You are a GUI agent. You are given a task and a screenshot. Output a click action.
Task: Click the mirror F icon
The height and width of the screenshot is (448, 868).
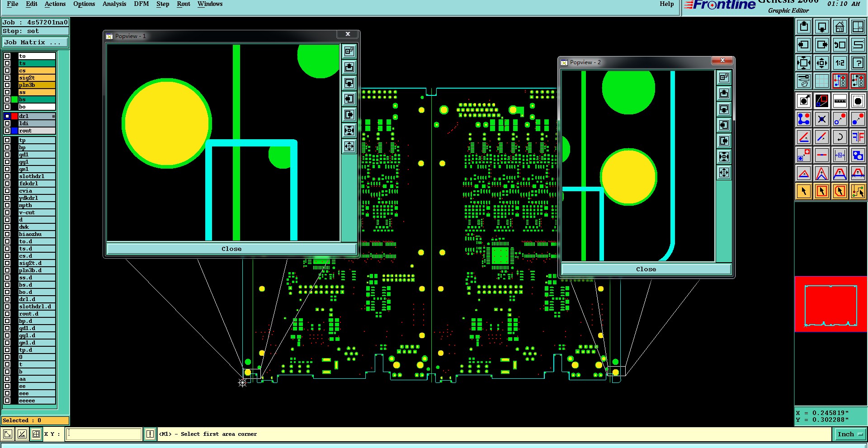pyautogui.click(x=858, y=137)
